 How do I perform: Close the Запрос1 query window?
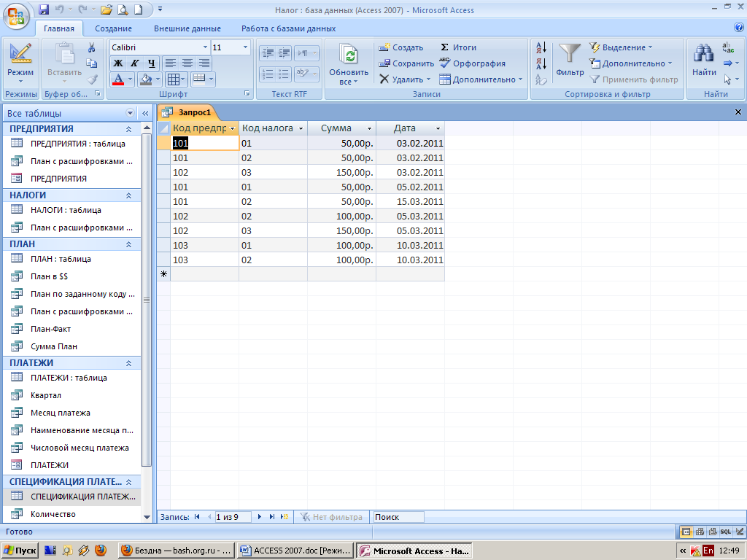pyautogui.click(x=738, y=112)
